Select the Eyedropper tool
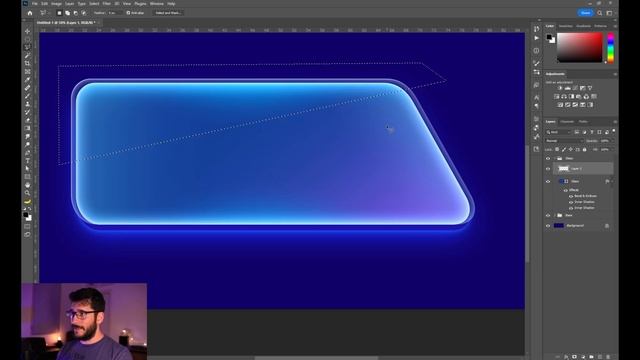Viewport: 640px width, 360px height. [x=27, y=80]
